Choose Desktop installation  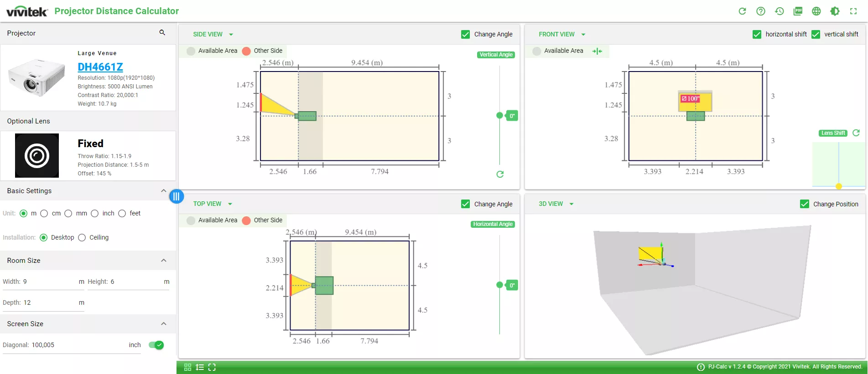coord(44,237)
